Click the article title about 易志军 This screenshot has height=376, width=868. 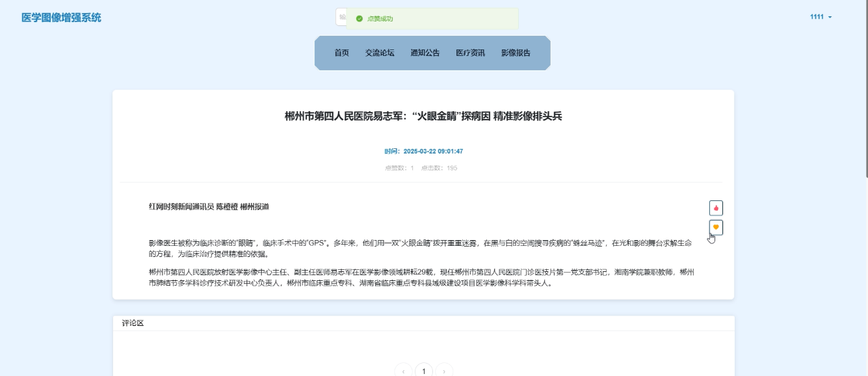[423, 116]
